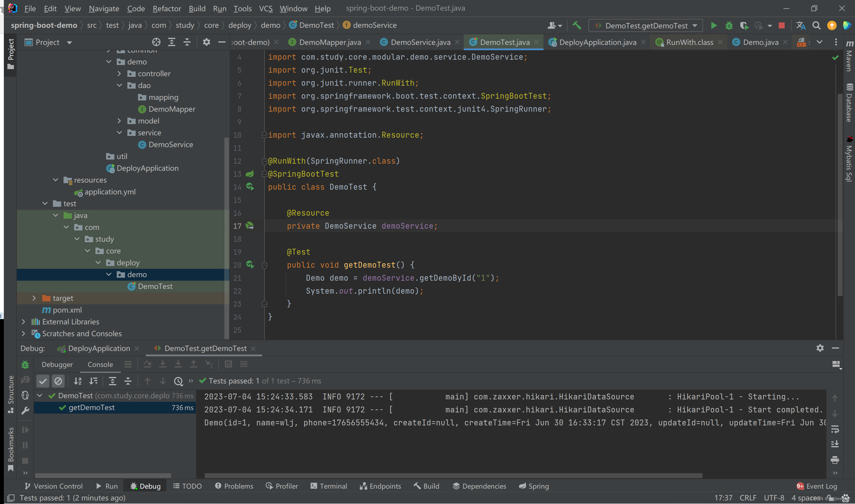Image resolution: width=855 pixels, height=504 pixels.
Task: Open the editor tabs more options menu
Action: pyautogui.click(x=836, y=42)
